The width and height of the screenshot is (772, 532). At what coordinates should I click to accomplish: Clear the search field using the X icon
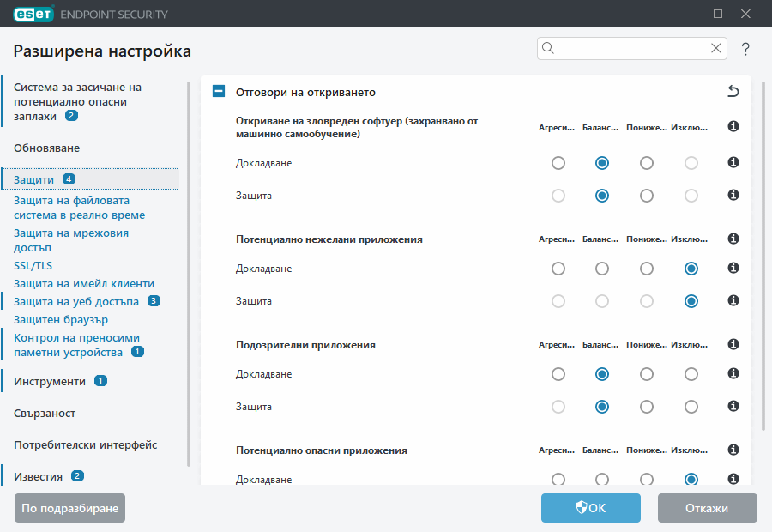716,48
